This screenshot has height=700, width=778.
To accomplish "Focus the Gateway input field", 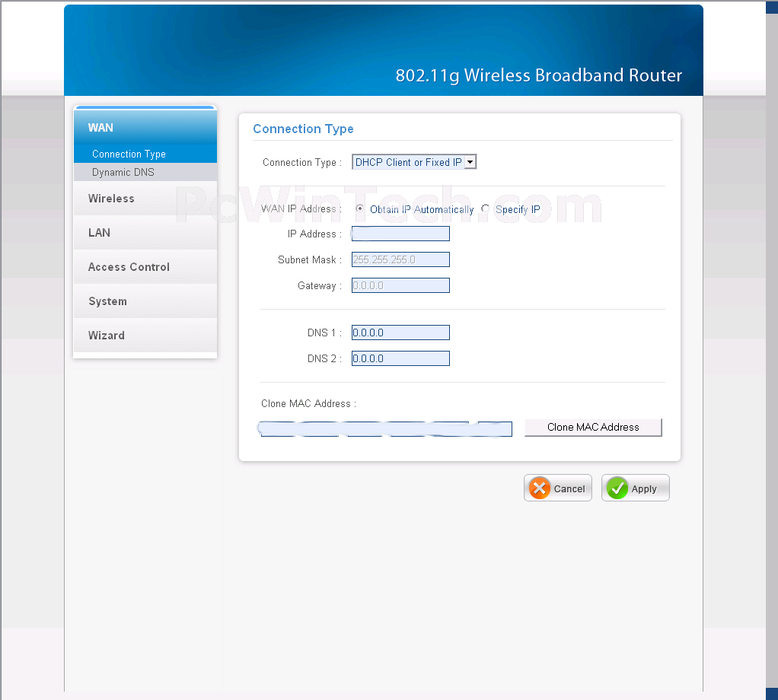I will (x=400, y=285).
